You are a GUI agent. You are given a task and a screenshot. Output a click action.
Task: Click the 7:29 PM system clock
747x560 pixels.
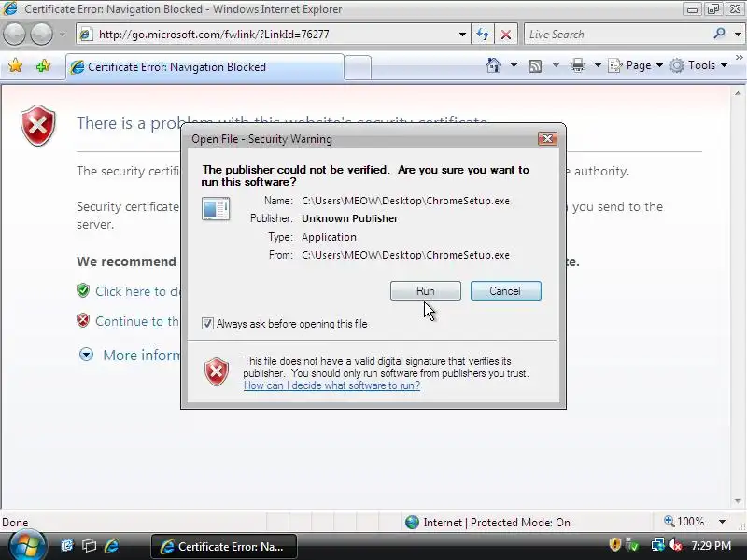[711, 545]
